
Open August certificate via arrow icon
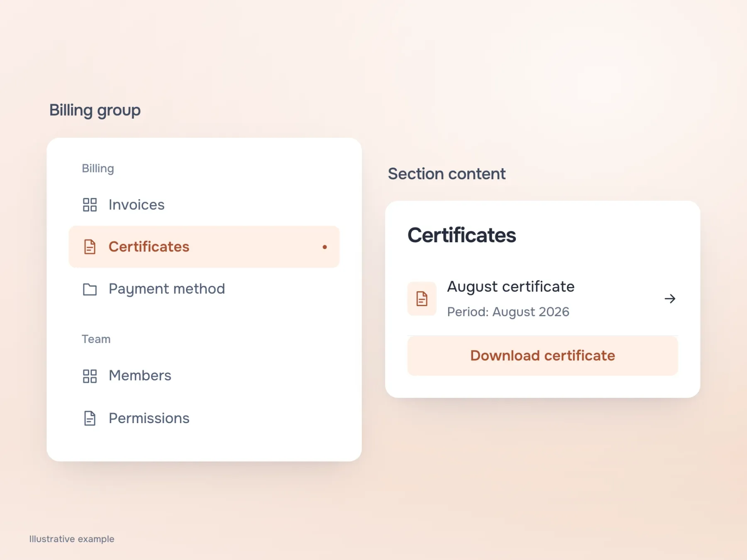click(670, 299)
